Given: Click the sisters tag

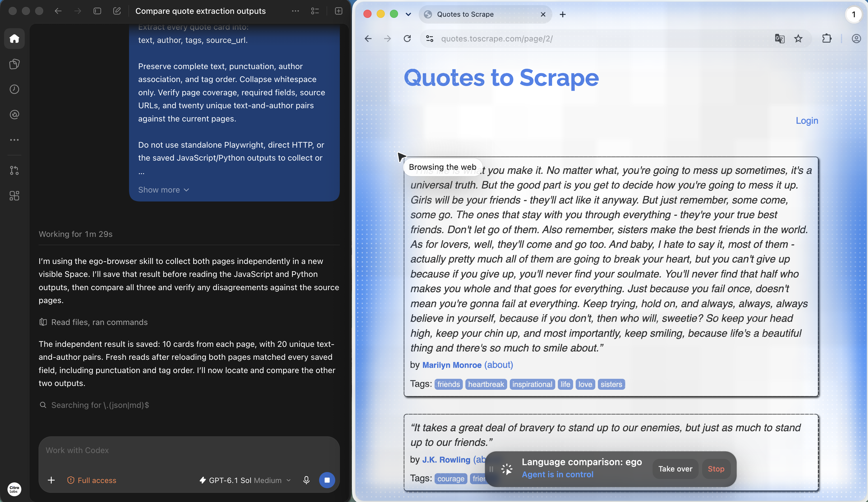Looking at the screenshot, I should [611, 384].
